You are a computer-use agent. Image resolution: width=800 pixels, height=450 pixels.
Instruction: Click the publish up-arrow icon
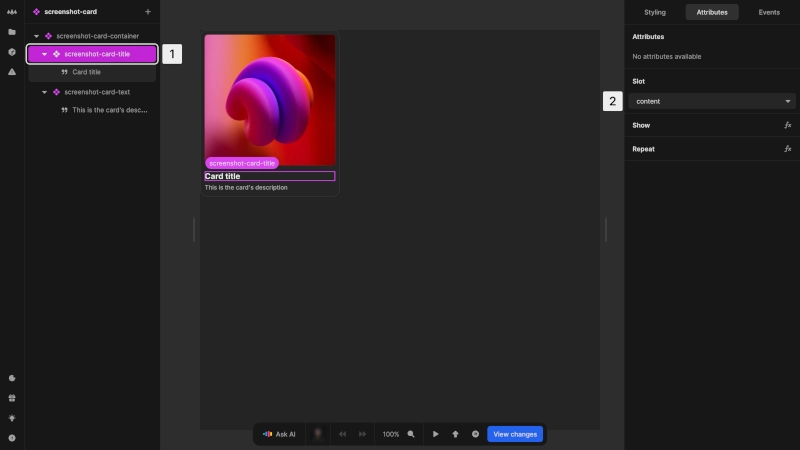tap(456, 434)
